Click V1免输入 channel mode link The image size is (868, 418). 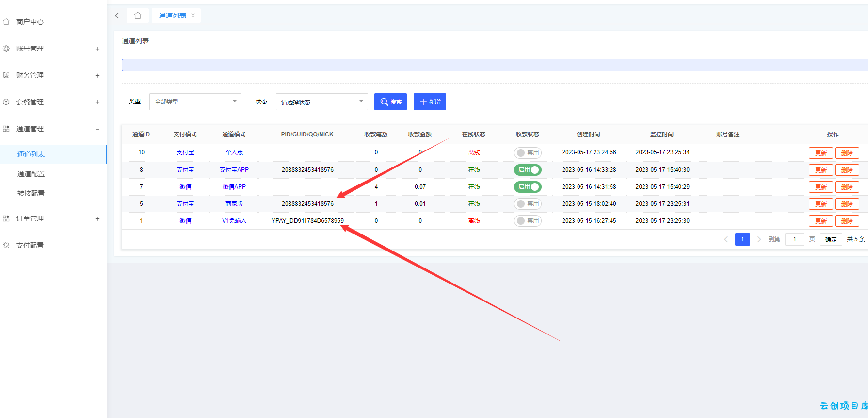tap(234, 221)
